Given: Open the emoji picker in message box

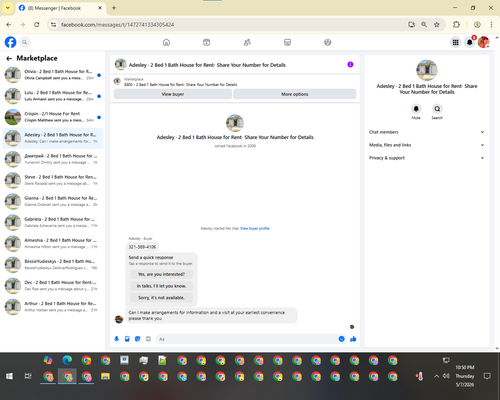Looking at the screenshot, I should point(341,339).
